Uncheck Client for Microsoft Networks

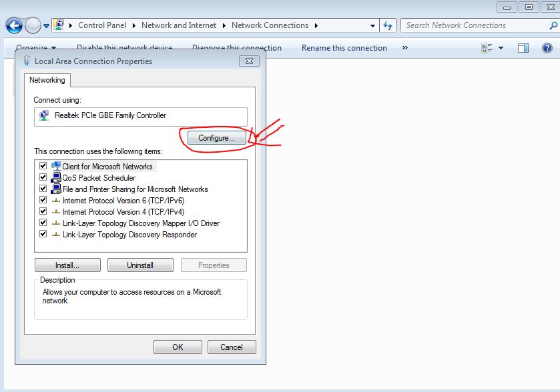[43, 165]
